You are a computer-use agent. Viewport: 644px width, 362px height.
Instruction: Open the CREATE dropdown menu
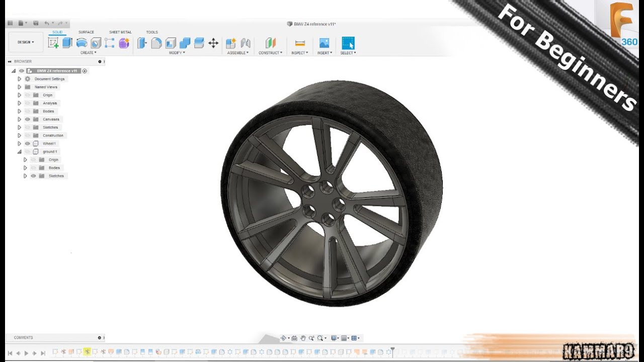[88, 52]
